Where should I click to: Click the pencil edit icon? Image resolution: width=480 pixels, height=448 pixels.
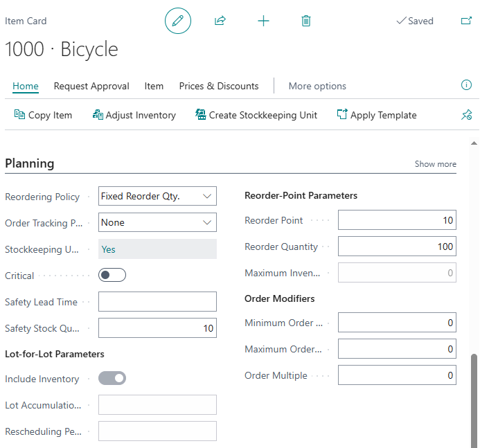point(177,21)
